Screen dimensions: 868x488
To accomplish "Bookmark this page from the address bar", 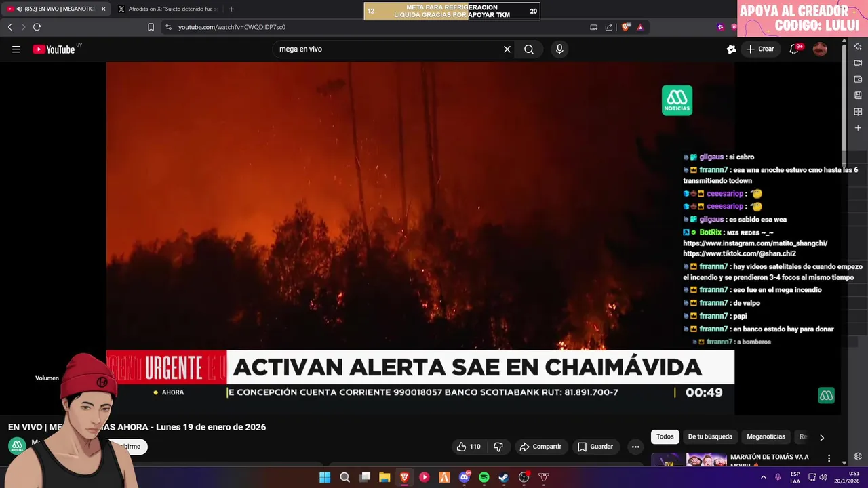I will click(151, 27).
